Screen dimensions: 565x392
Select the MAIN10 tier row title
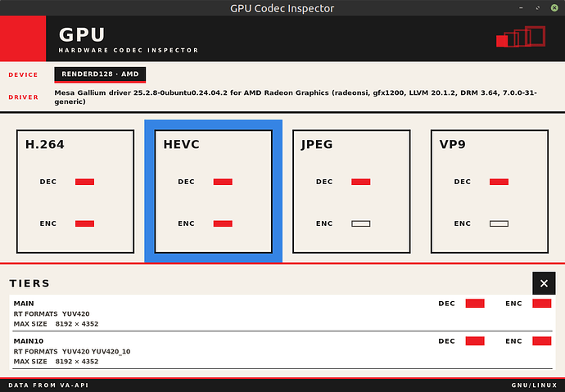click(29, 341)
